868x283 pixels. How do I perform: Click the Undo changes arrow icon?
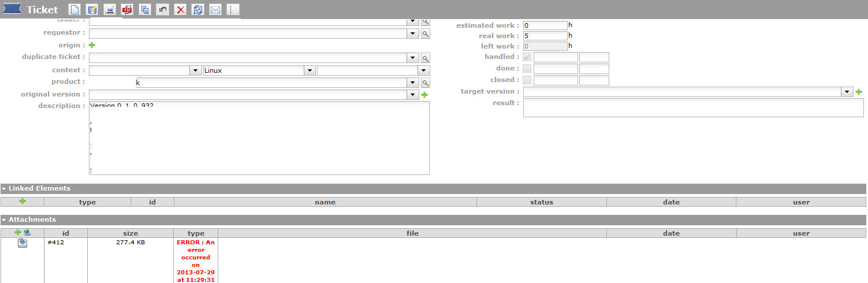pos(163,9)
